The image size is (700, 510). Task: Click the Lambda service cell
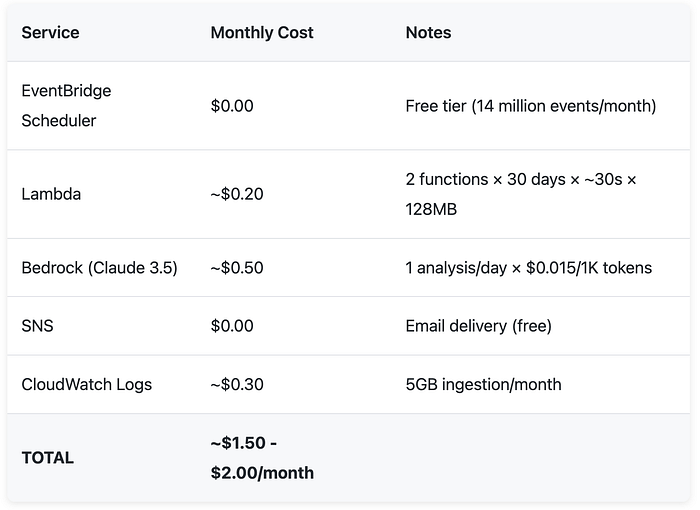pyautogui.click(x=51, y=194)
